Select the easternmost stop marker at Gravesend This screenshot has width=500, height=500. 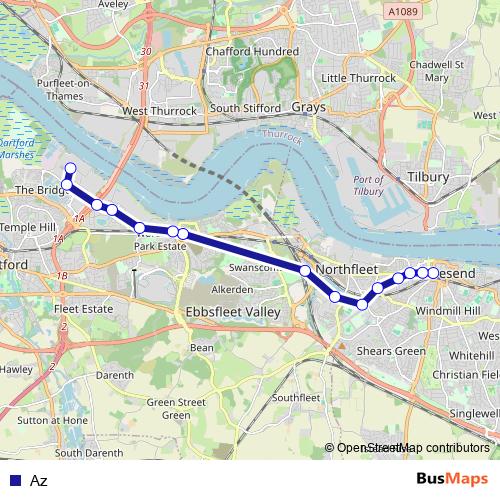(433, 273)
